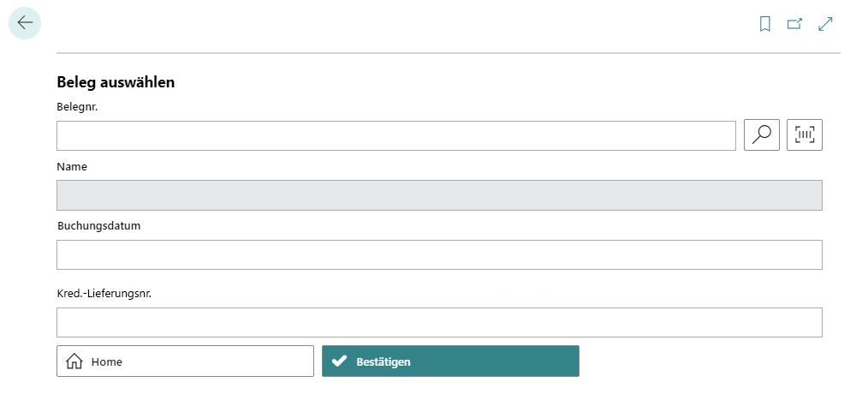Click the greyed-out Name field
This screenshot has height=406, width=868.
(x=439, y=195)
